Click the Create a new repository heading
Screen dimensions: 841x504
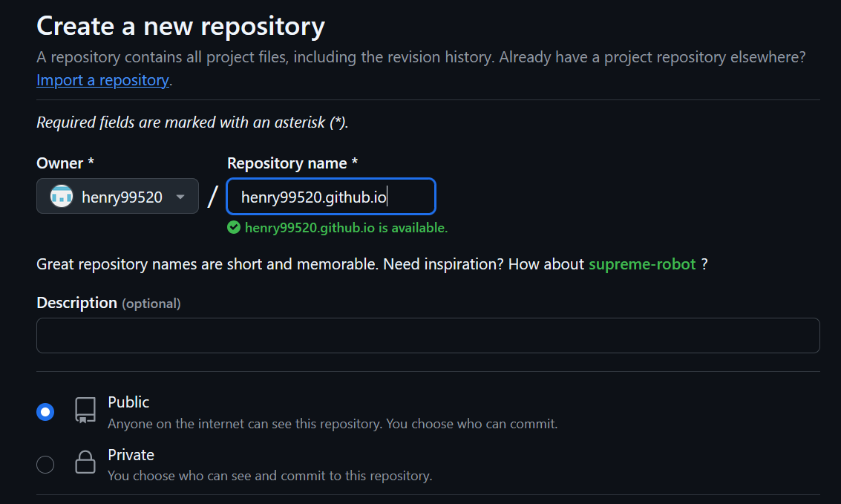click(180, 27)
